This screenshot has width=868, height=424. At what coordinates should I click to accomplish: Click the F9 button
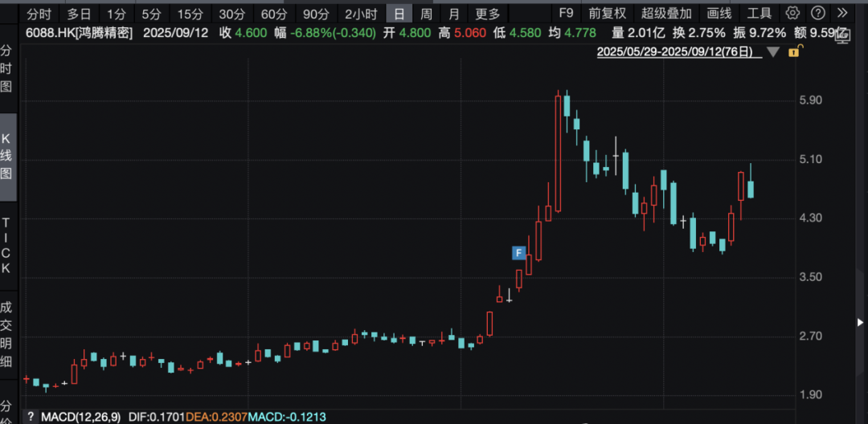point(567,14)
